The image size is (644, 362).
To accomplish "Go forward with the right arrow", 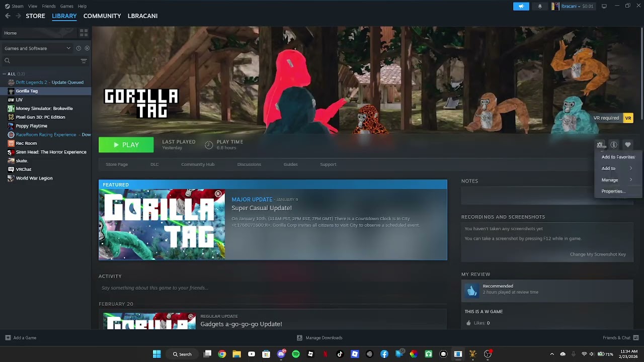I will tap(19, 16).
